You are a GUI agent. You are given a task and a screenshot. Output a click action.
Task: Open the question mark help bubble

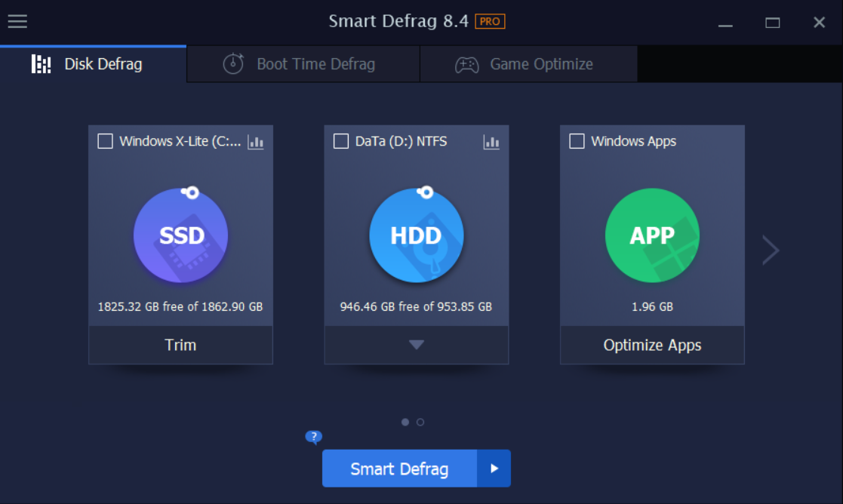(x=313, y=437)
